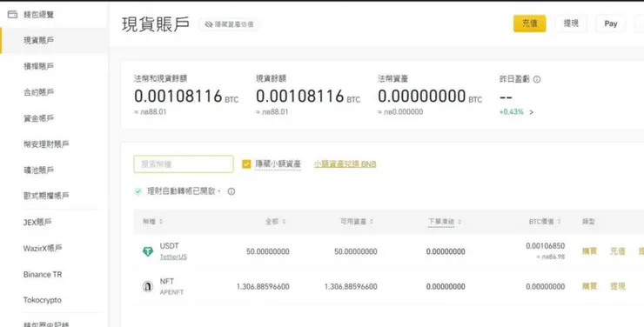Viewport: 644px width, 327px height.
Task: Click the APENFT name under NFT
Action: coord(171,292)
